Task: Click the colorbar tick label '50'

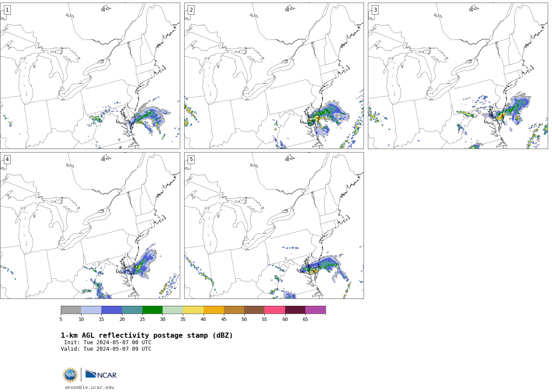Action: tap(244, 319)
